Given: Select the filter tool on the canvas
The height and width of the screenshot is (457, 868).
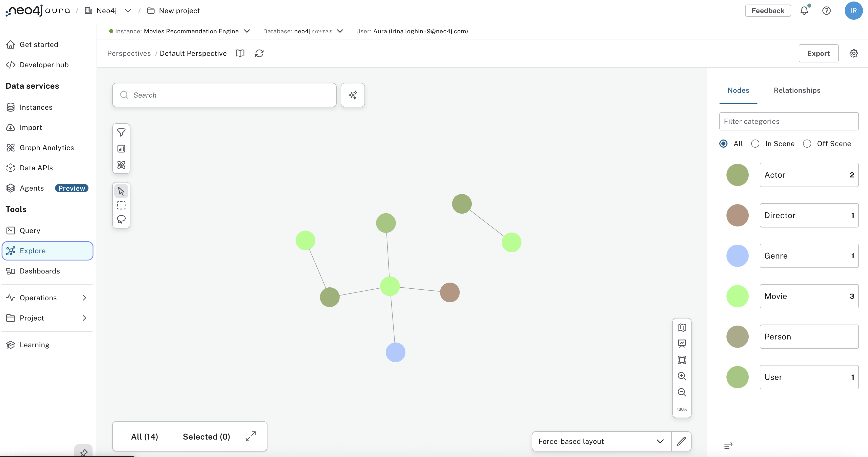Looking at the screenshot, I should pos(121,132).
